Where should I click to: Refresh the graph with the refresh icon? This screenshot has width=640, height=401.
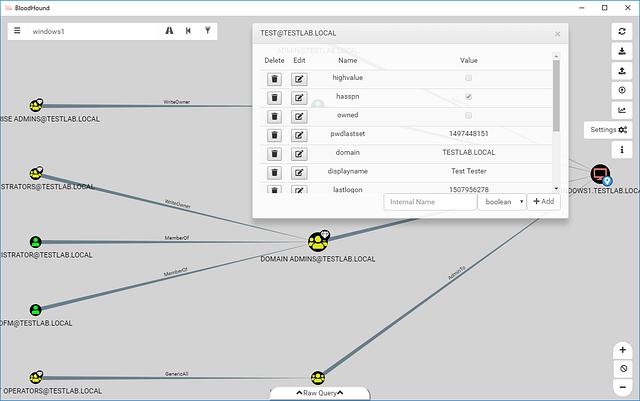click(x=622, y=31)
